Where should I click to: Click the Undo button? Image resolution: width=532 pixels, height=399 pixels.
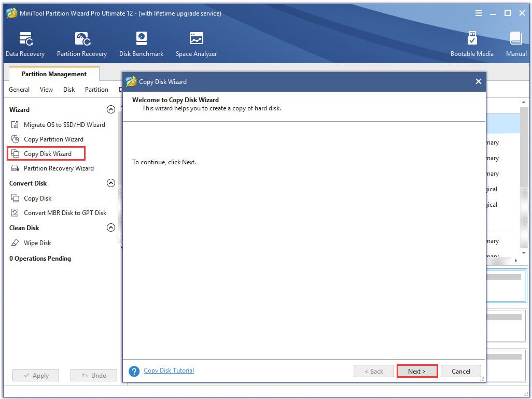(x=94, y=375)
